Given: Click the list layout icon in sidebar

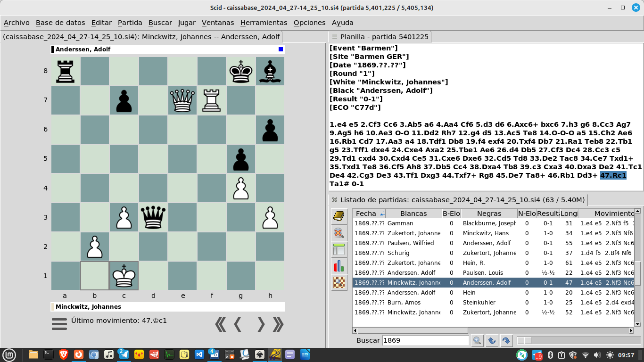Looking at the screenshot, I should point(339,249).
